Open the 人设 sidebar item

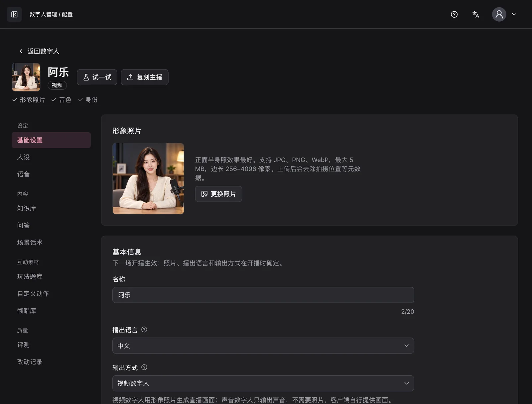pyautogui.click(x=51, y=157)
